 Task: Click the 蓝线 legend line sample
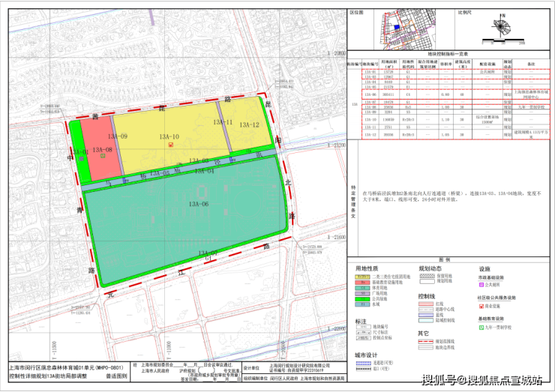point(426,315)
